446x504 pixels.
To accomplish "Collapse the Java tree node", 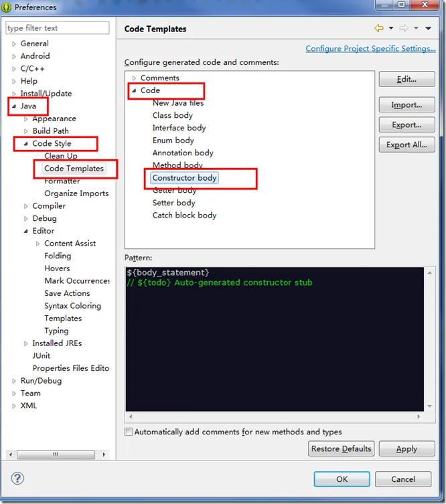I will 14,106.
